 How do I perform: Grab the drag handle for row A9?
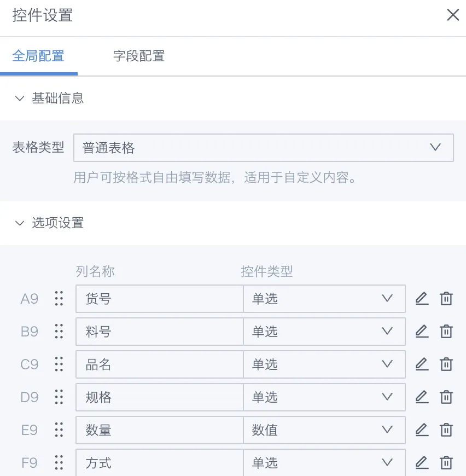(x=59, y=299)
